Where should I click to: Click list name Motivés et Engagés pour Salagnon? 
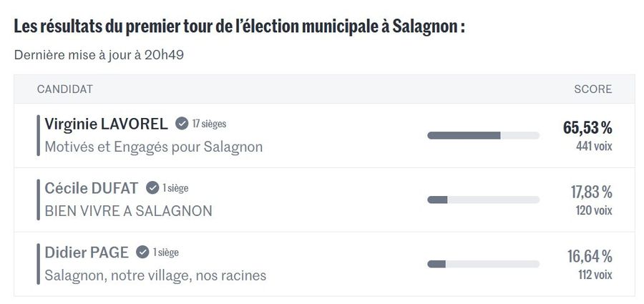pyautogui.click(x=154, y=147)
